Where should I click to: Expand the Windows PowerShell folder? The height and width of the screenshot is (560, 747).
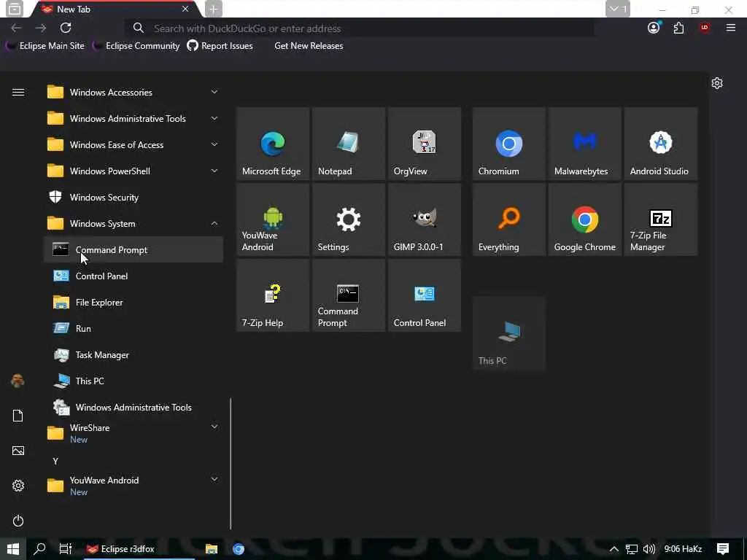click(x=133, y=171)
